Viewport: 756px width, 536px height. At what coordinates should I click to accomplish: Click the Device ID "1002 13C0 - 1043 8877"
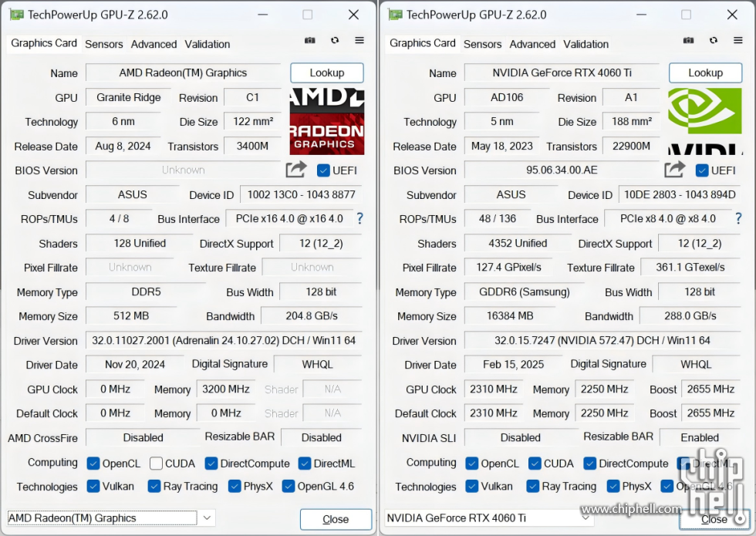click(x=302, y=194)
